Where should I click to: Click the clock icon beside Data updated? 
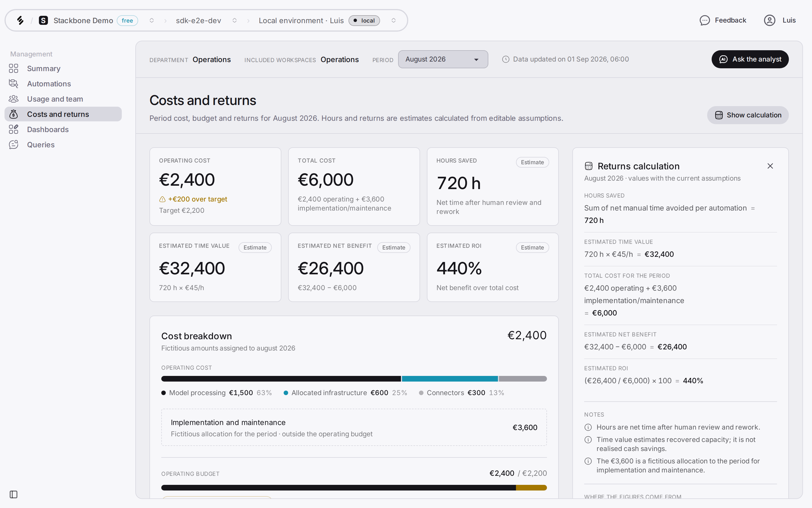[506, 60]
